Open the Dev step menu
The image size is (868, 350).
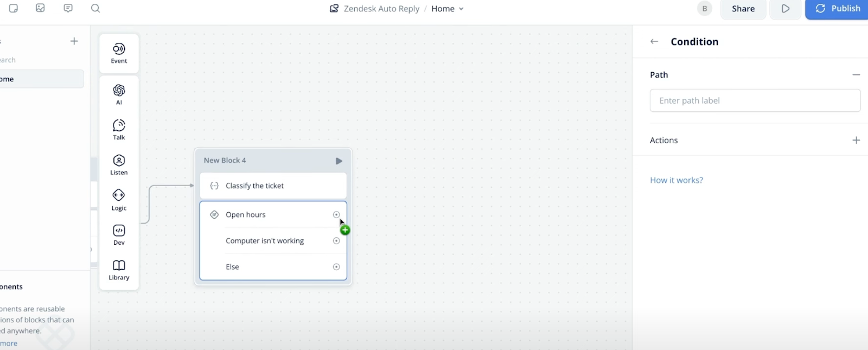[x=119, y=235]
